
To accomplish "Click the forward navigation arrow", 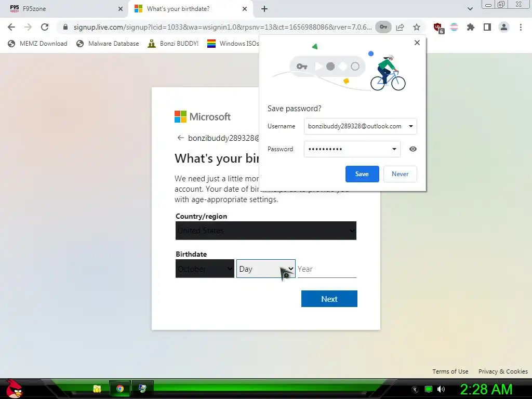I will (x=28, y=27).
